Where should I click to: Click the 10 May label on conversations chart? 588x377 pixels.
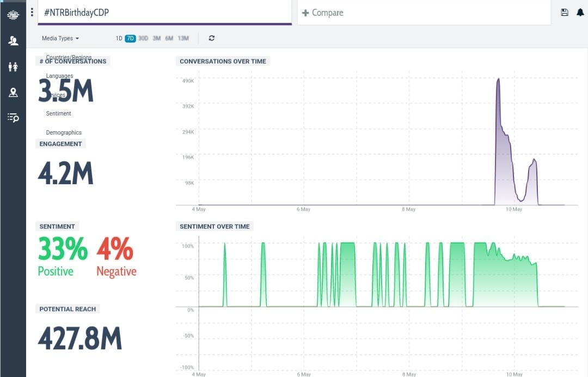point(514,209)
